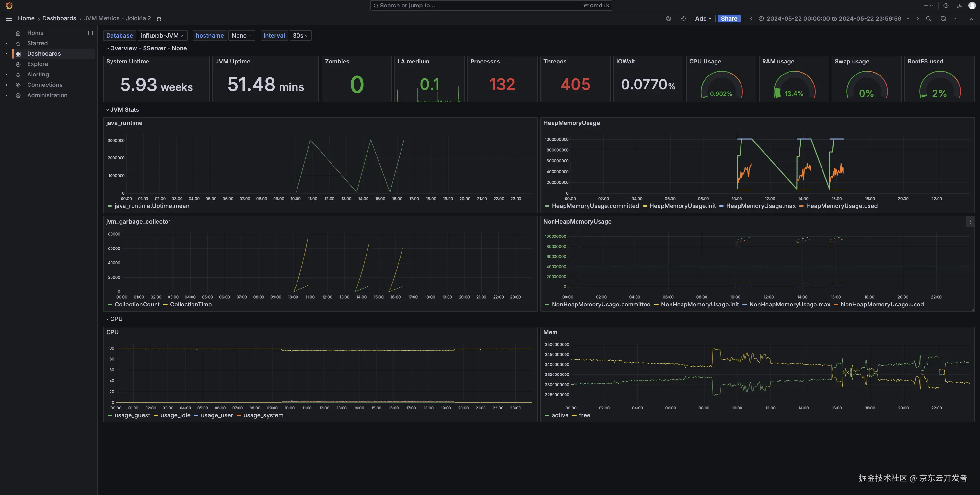Open the news feed icon
The height and width of the screenshot is (495, 980).
point(959,6)
